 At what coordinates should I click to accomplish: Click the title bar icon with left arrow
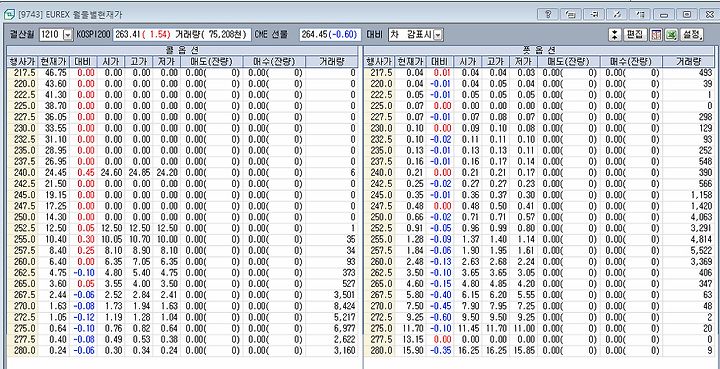pyautogui.click(x=594, y=14)
